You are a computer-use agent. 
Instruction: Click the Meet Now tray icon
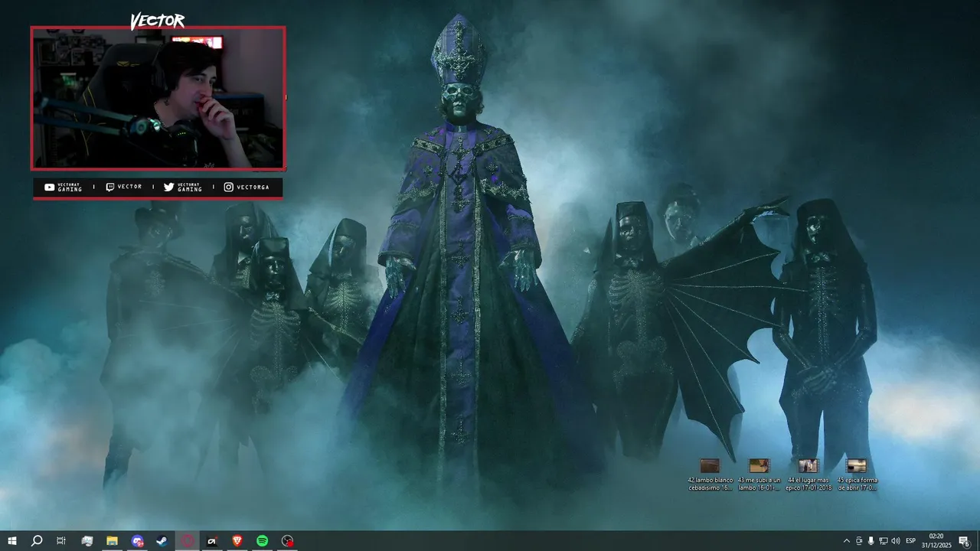[859, 541]
